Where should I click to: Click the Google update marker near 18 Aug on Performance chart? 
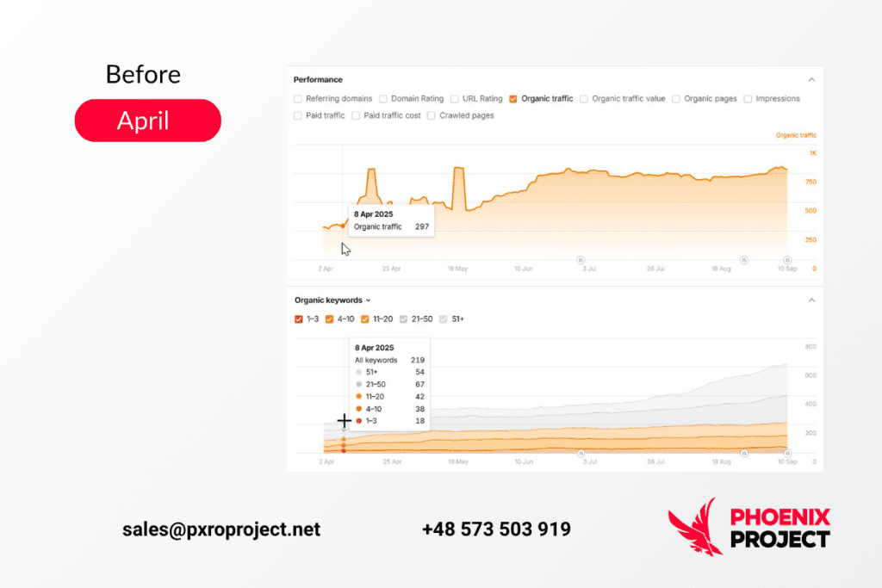pos(744,260)
